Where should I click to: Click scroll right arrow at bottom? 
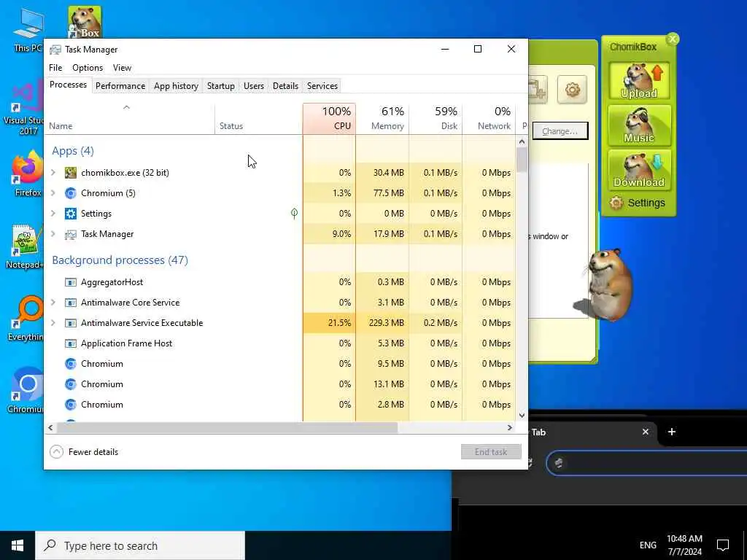click(x=510, y=427)
